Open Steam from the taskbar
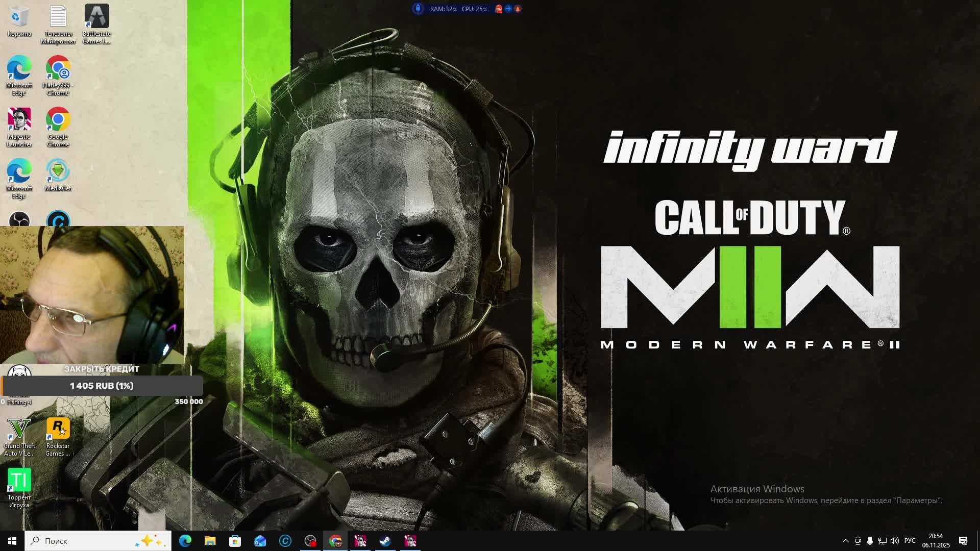This screenshot has width=980, height=551. pyautogui.click(x=385, y=541)
